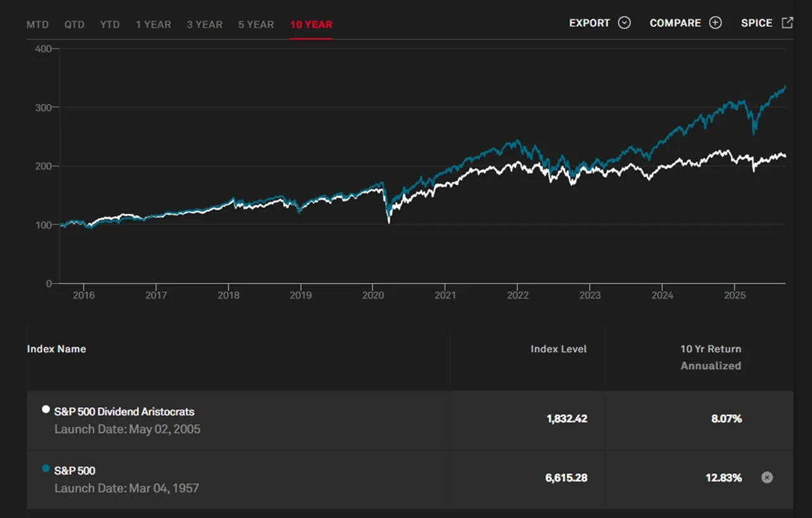
Task: Open the SPICE link
Action: (756, 23)
